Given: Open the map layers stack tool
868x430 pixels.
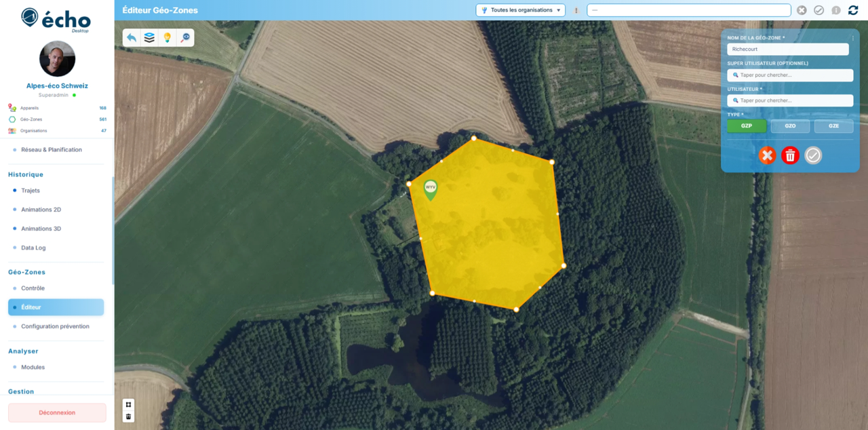Looking at the screenshot, I should 149,38.
